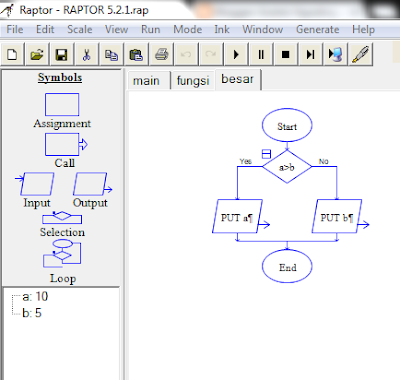Open the Run menu
This screenshot has height=380, width=400.
click(x=150, y=29)
